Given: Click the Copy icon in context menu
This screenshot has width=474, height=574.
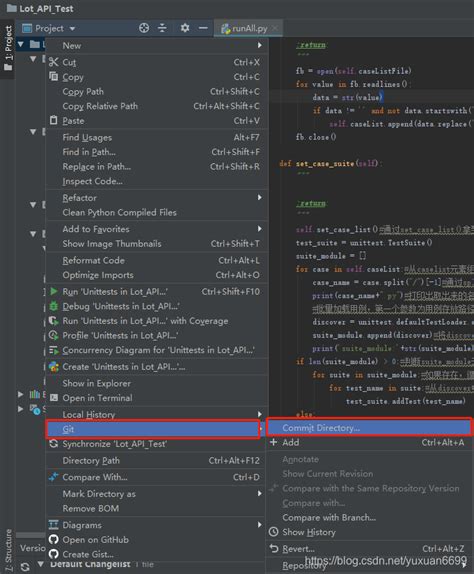Looking at the screenshot, I should pos(53,77).
